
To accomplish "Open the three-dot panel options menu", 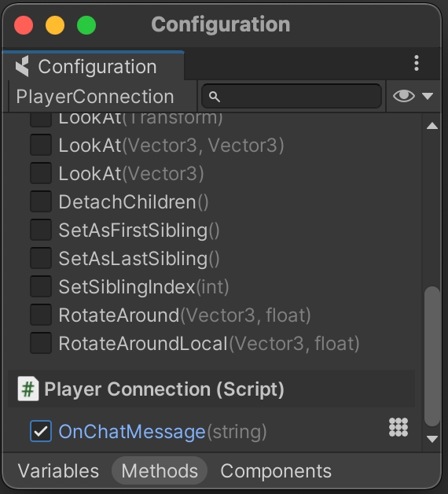I will [x=417, y=64].
